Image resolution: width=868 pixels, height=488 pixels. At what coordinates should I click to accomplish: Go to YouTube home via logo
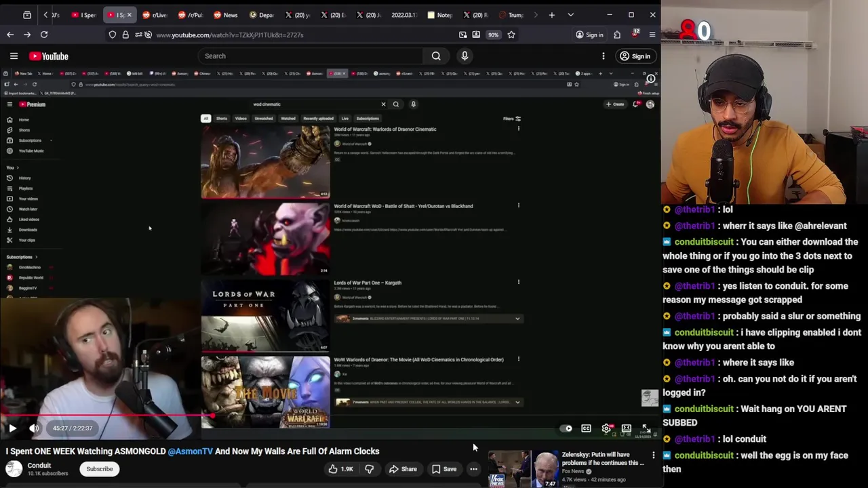coord(49,56)
